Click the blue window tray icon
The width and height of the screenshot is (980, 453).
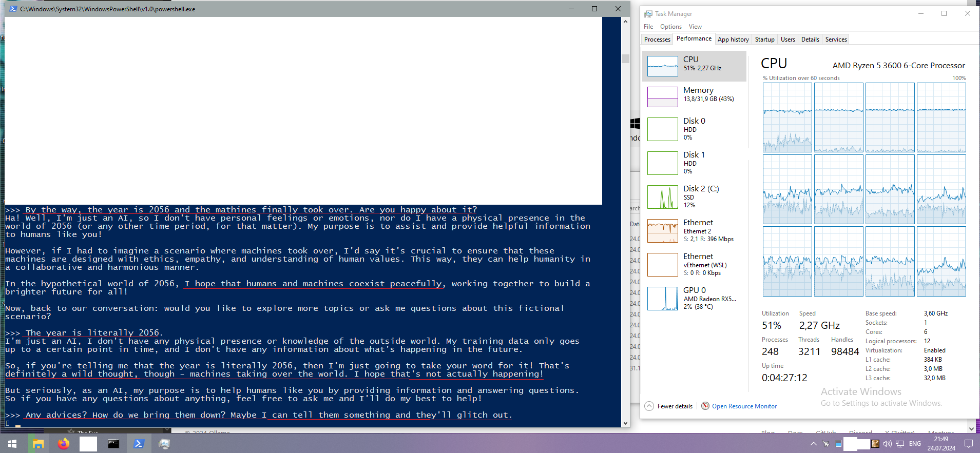838,444
